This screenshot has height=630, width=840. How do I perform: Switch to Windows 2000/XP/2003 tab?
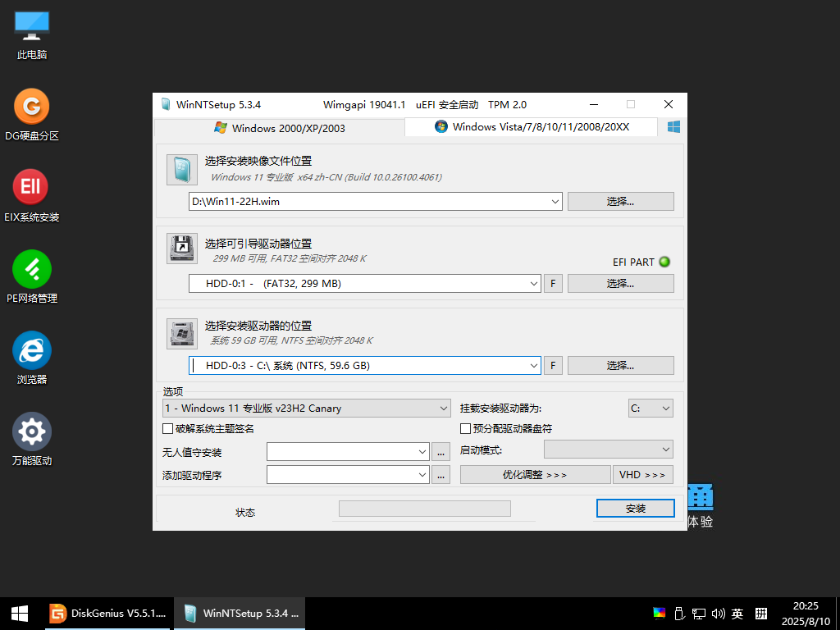[x=280, y=128]
